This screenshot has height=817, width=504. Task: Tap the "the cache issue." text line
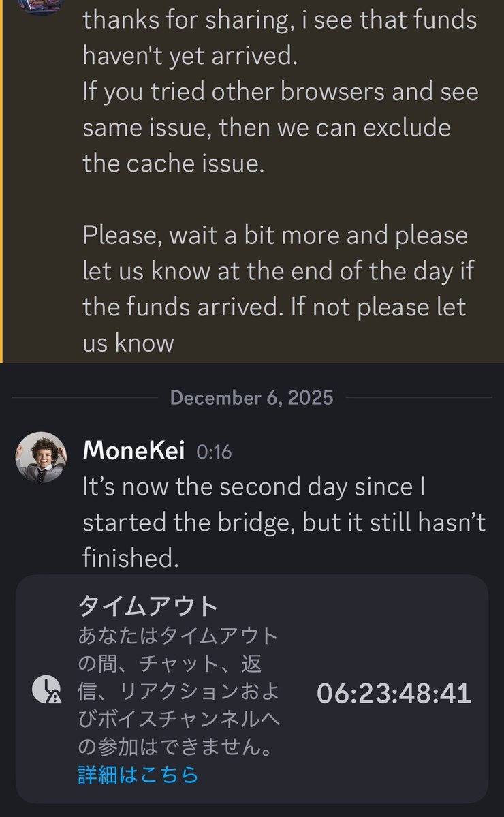(x=173, y=164)
